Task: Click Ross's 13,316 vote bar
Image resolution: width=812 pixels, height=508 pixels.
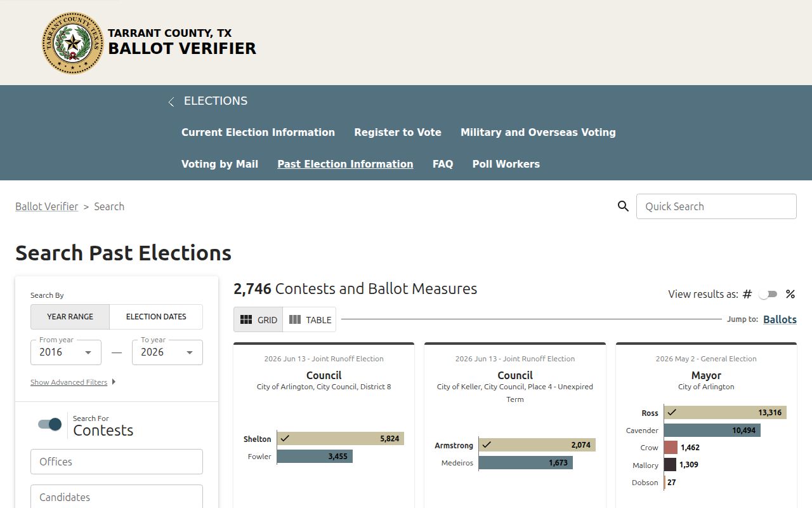Action: (x=725, y=413)
